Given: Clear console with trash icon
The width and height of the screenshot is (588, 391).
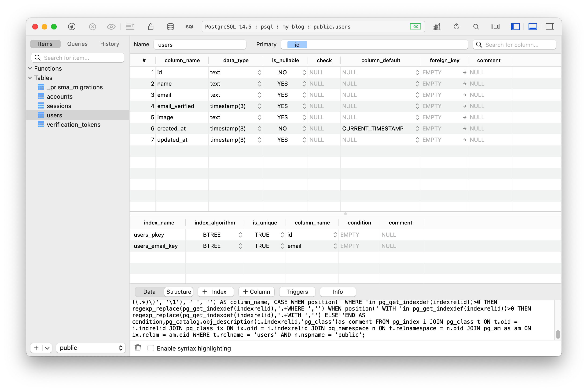Looking at the screenshot, I should [138, 348].
